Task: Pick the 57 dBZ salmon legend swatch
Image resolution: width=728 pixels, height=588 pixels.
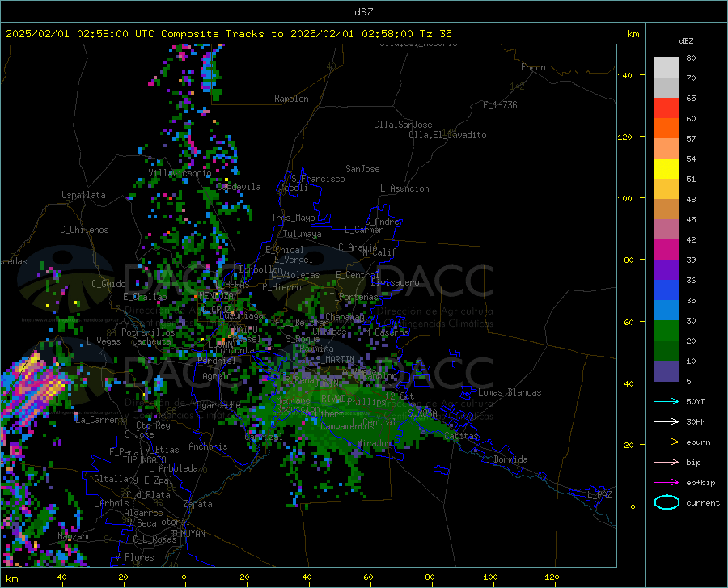Action: (x=667, y=149)
